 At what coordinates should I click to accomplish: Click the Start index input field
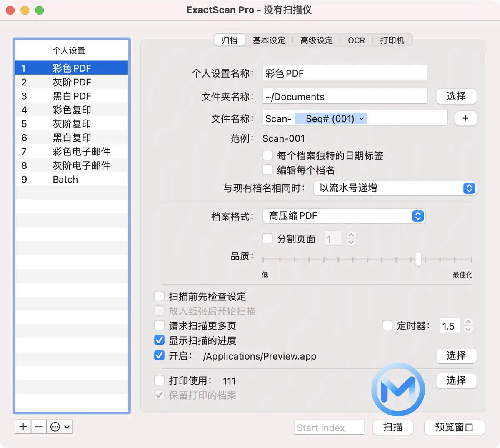click(329, 428)
